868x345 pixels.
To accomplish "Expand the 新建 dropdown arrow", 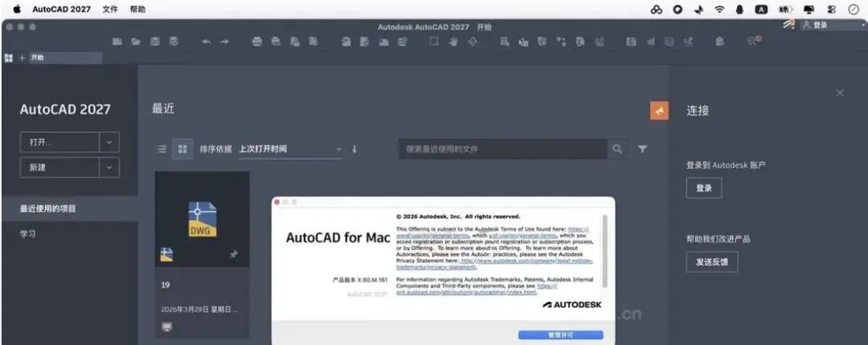I will tap(109, 167).
